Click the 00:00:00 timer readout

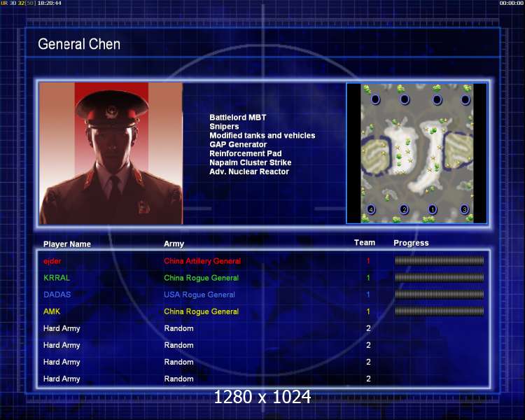click(x=511, y=3)
